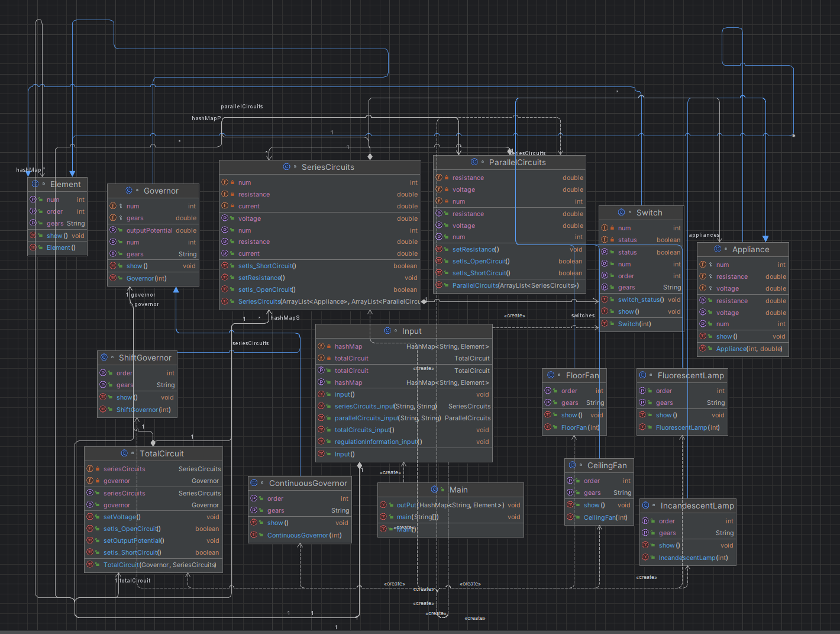Click the class icon next to Element title

click(x=35, y=184)
